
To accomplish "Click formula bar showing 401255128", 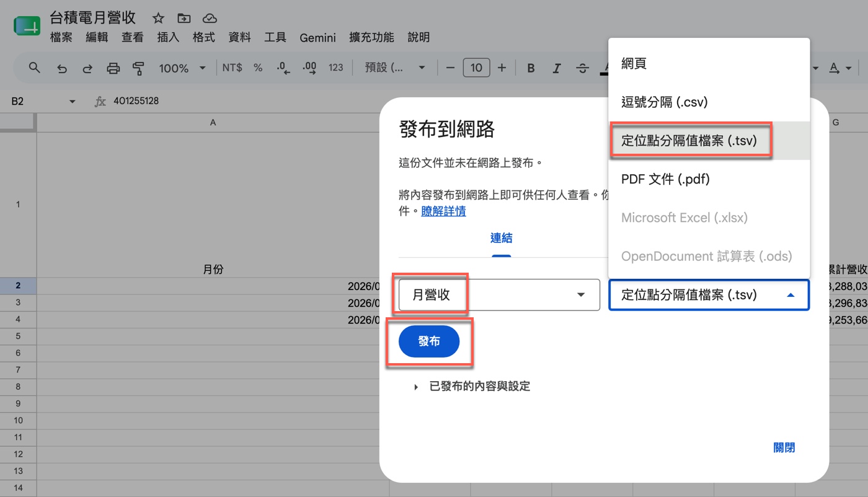I will pyautogui.click(x=136, y=101).
